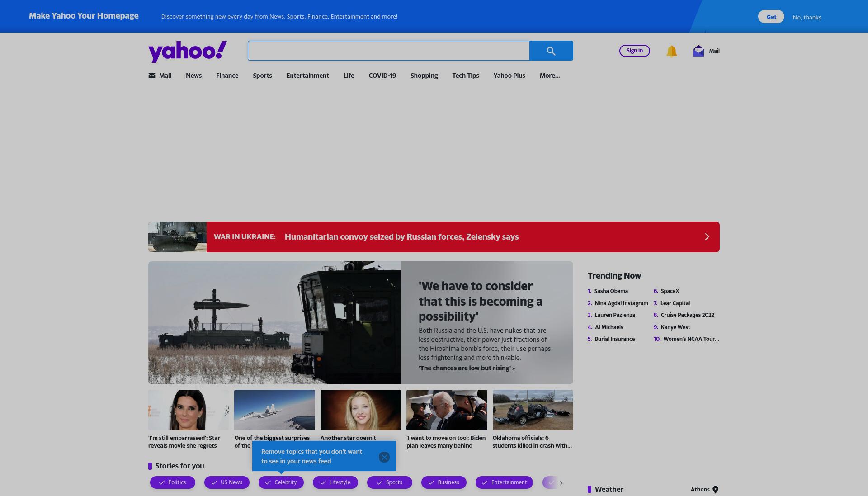Toggle the Politics topic chip

click(x=173, y=482)
